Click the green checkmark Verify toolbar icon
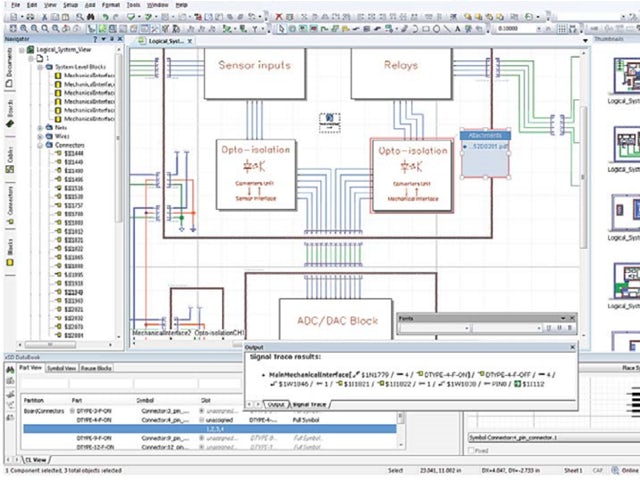This screenshot has height=480, width=640. tap(131, 17)
